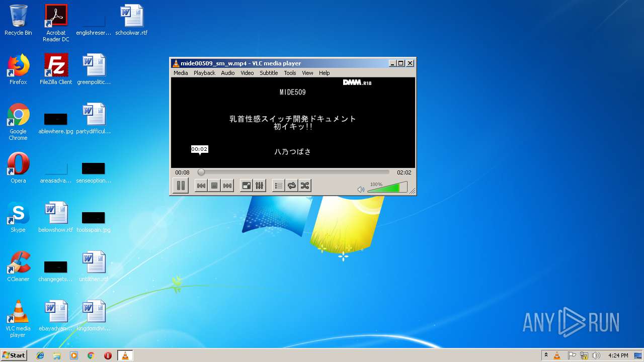
Task: Open the network tray icon
Action: [584, 355]
